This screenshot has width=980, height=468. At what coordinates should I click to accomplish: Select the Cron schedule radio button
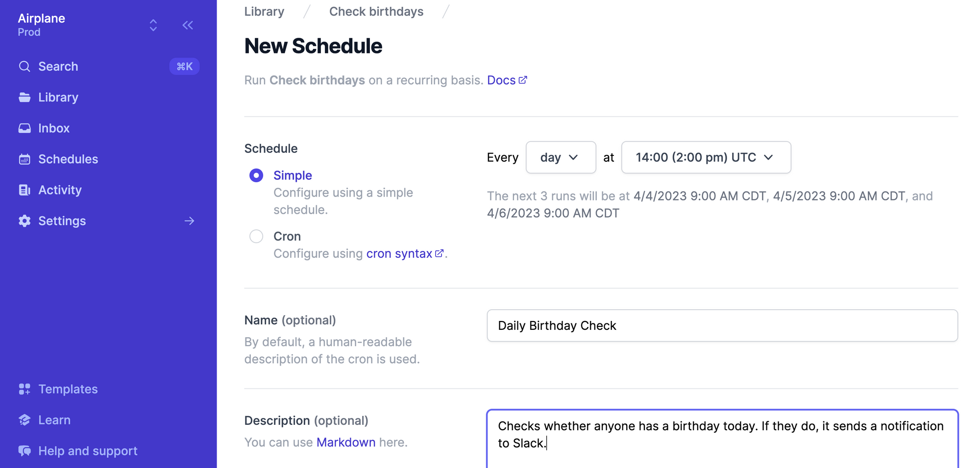256,236
